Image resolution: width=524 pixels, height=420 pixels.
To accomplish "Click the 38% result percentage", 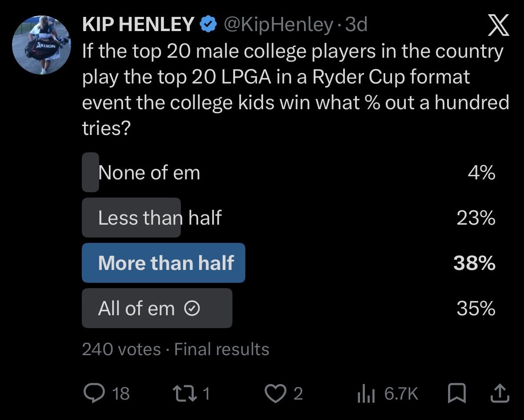I will coord(475,263).
